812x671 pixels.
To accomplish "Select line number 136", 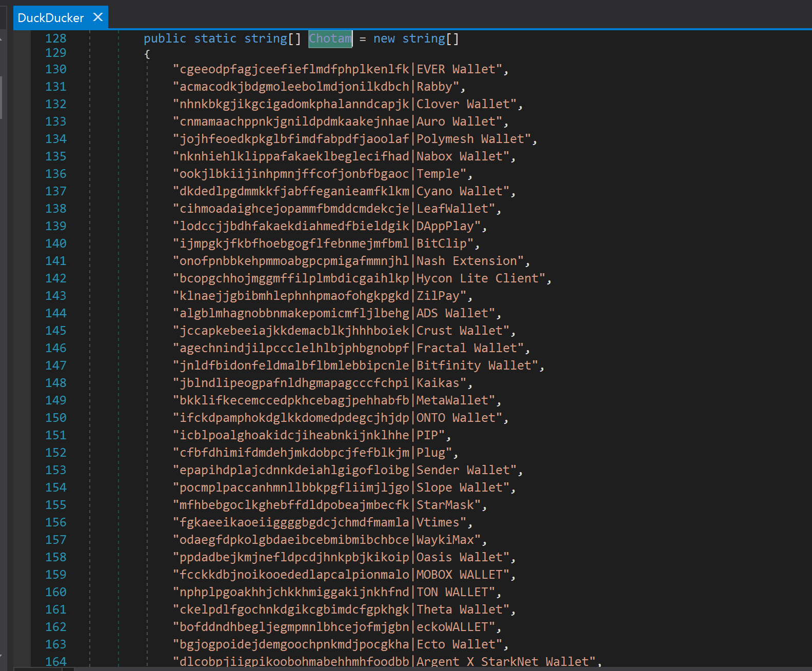I will pyautogui.click(x=56, y=174).
